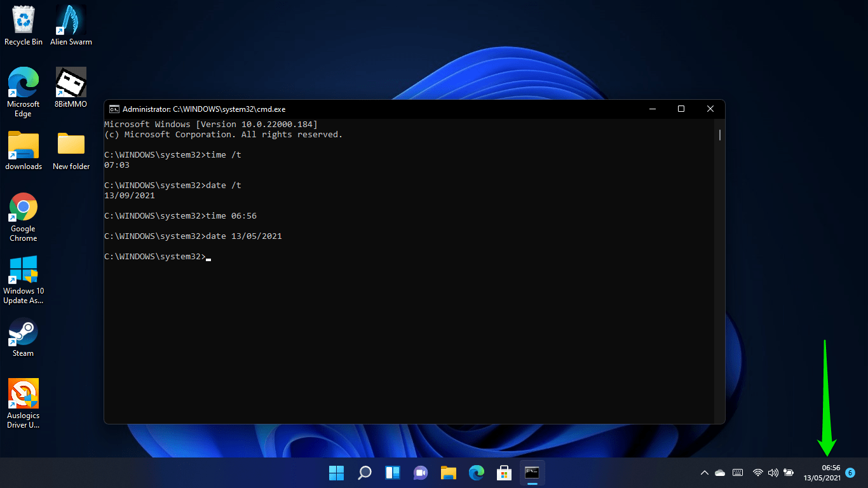This screenshot has width=868, height=488.
Task: Open Auslogics Driver Updater
Action: [x=23, y=393]
